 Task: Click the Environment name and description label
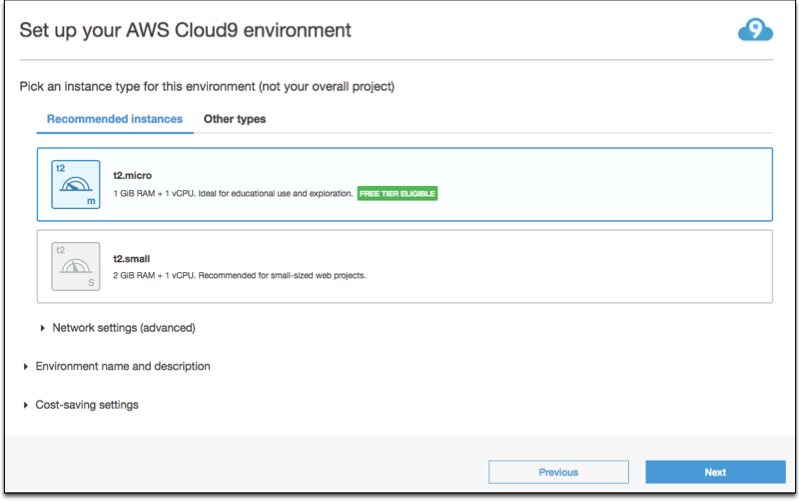click(123, 366)
